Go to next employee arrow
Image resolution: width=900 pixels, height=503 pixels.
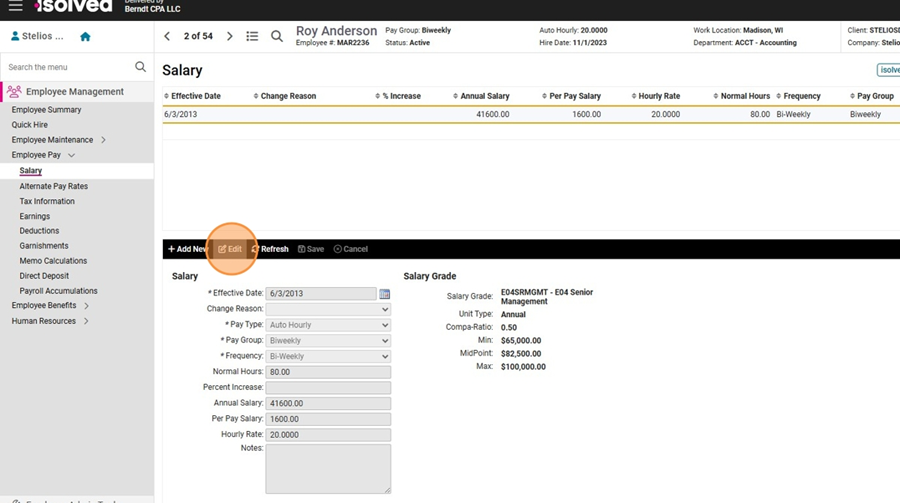point(230,36)
